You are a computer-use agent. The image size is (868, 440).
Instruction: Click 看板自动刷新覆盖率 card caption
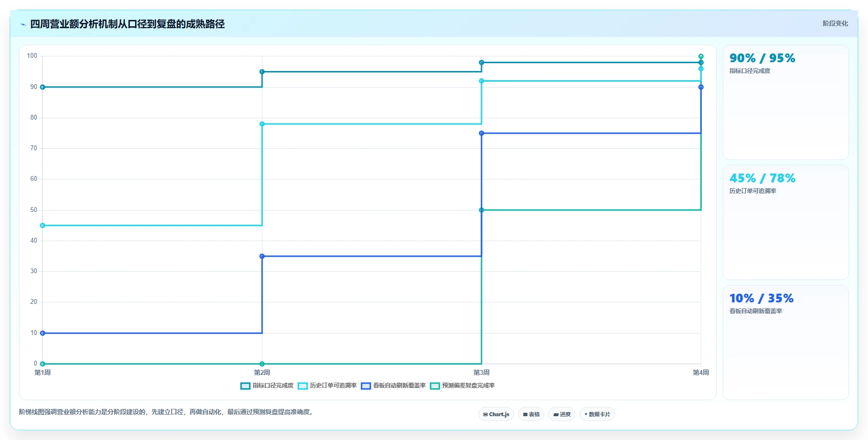756,311
